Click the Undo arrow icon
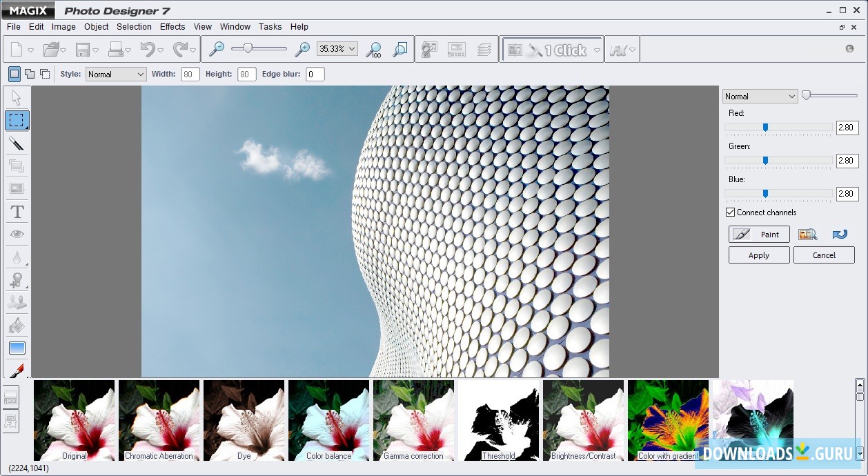The height and width of the screenshot is (476, 868). (148, 50)
